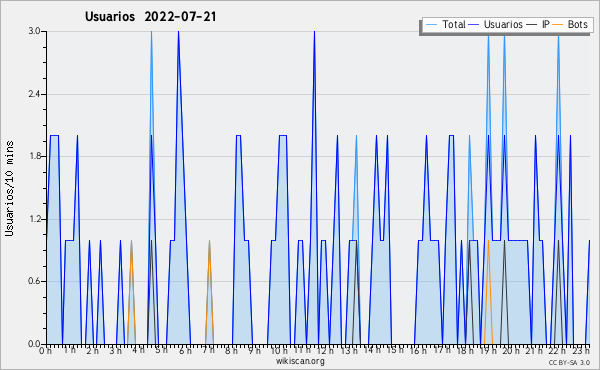600x370 pixels.
Task: Click the '5 h' x-axis label
Action: 162,350
